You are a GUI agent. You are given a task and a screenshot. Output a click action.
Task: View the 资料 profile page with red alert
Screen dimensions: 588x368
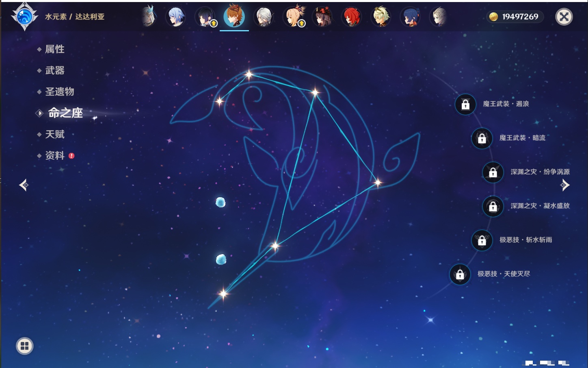tap(54, 155)
